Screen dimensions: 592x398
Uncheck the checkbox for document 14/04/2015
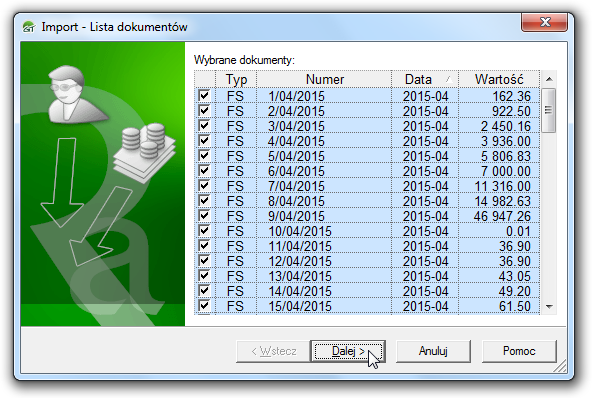coord(204,290)
